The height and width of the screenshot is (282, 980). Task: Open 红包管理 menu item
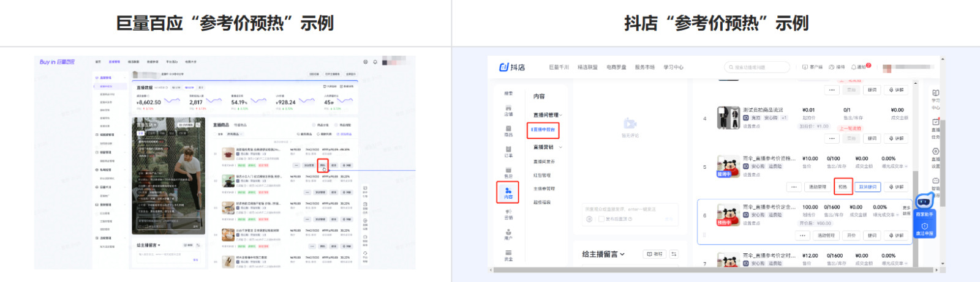coord(542,175)
